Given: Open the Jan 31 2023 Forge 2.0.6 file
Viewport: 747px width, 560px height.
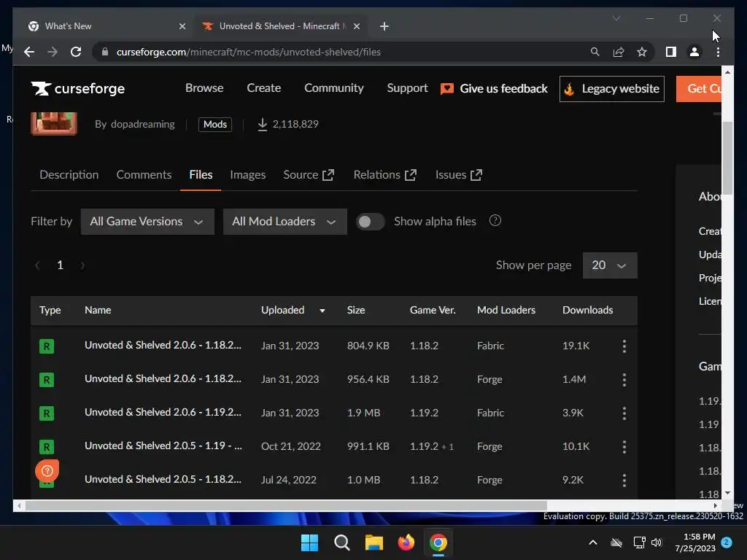Looking at the screenshot, I should coord(163,379).
